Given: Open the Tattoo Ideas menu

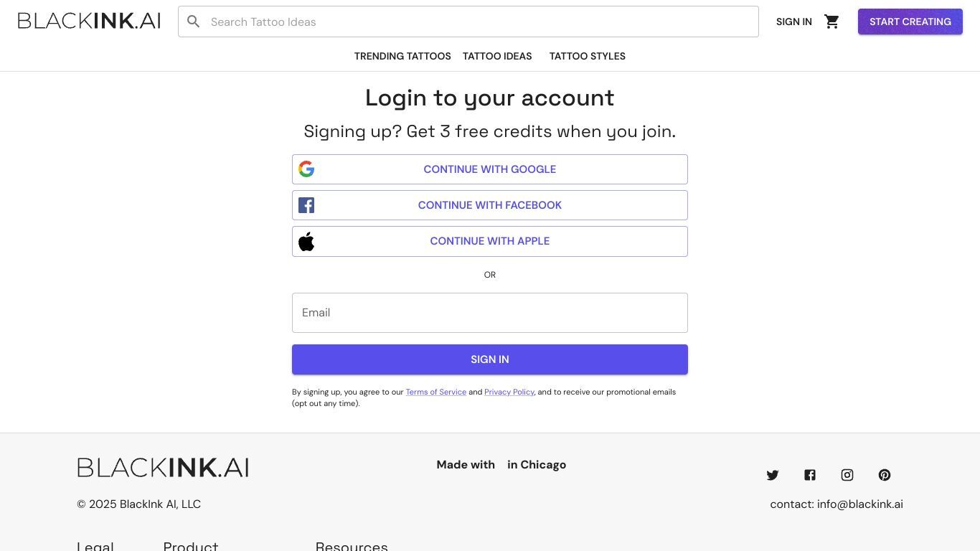Looking at the screenshot, I should [x=497, y=56].
